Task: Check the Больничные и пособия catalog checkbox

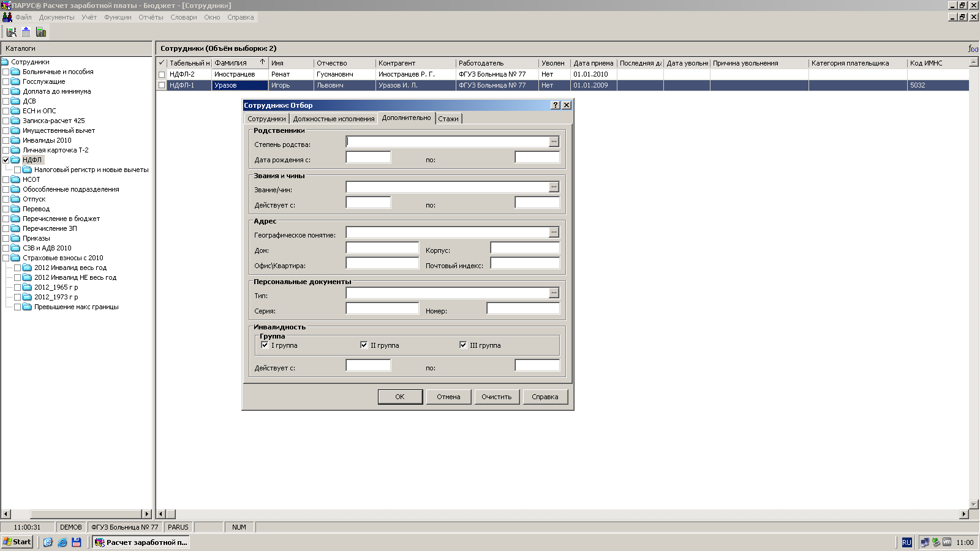Action: (x=6, y=72)
